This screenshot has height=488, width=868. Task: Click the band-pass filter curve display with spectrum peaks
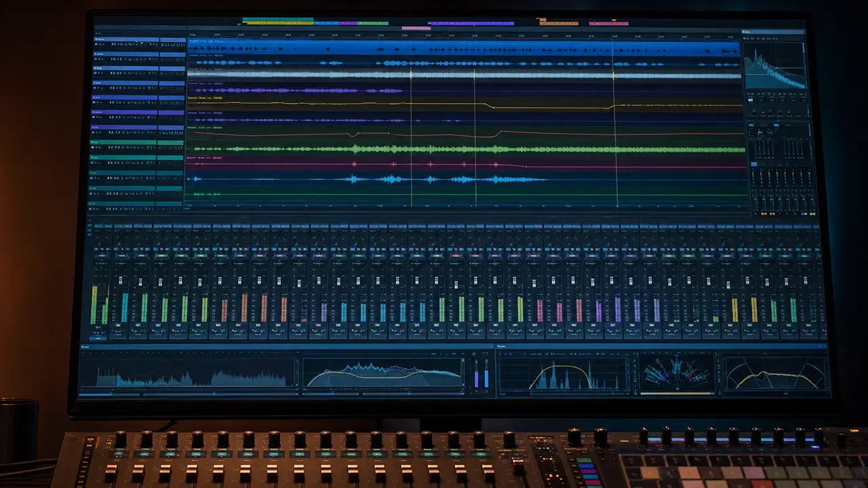pos(563,374)
